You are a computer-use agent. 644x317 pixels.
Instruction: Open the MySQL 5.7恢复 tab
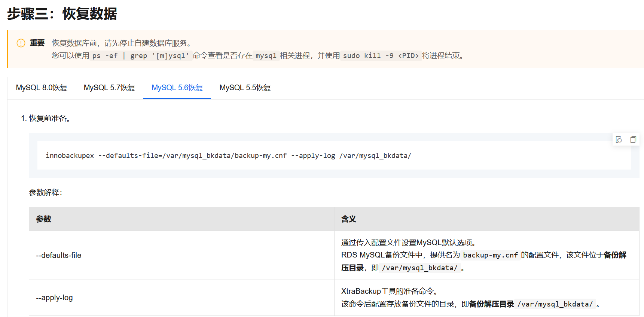(109, 88)
